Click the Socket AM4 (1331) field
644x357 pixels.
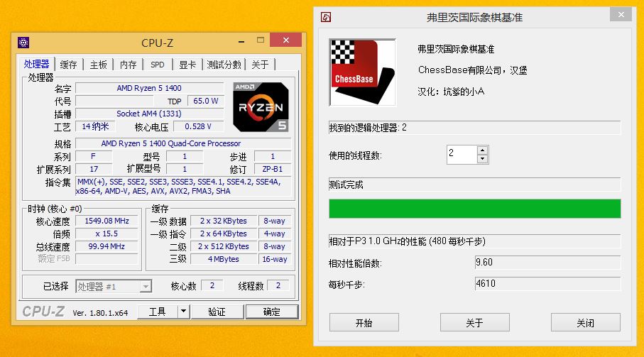point(150,114)
